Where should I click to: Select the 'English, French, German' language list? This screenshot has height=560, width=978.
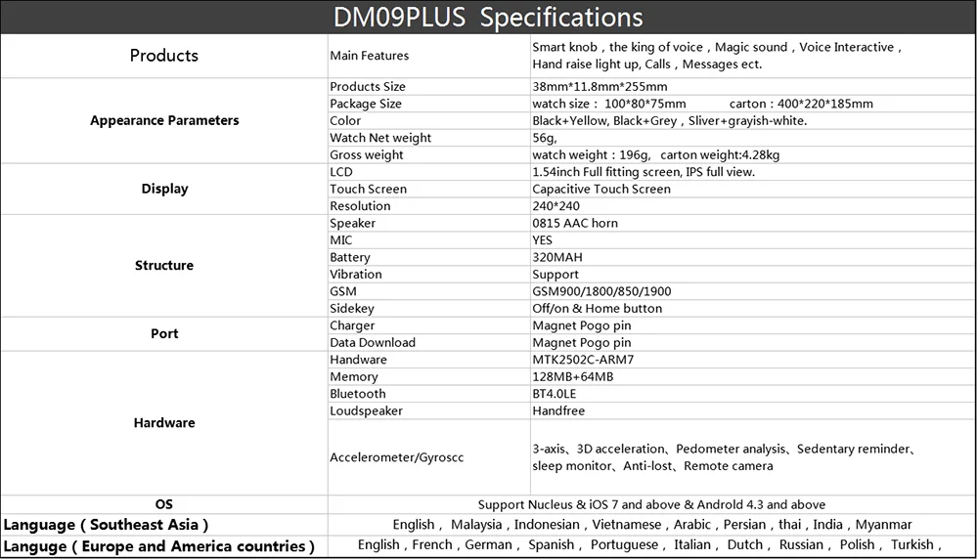(x=649, y=545)
